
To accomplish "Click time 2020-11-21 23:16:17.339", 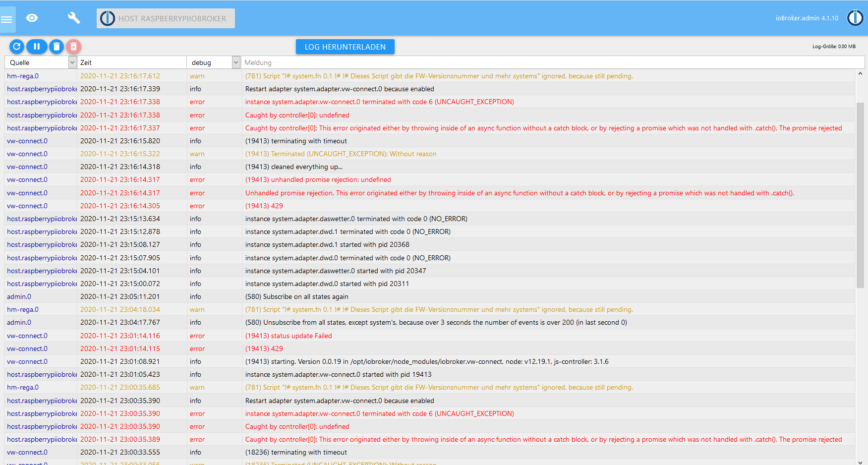I will [x=120, y=89].
